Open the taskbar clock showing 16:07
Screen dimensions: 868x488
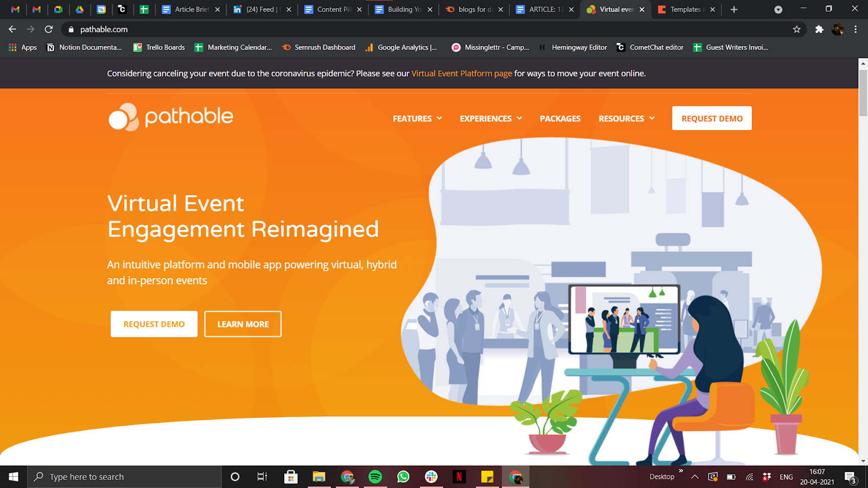click(817, 477)
